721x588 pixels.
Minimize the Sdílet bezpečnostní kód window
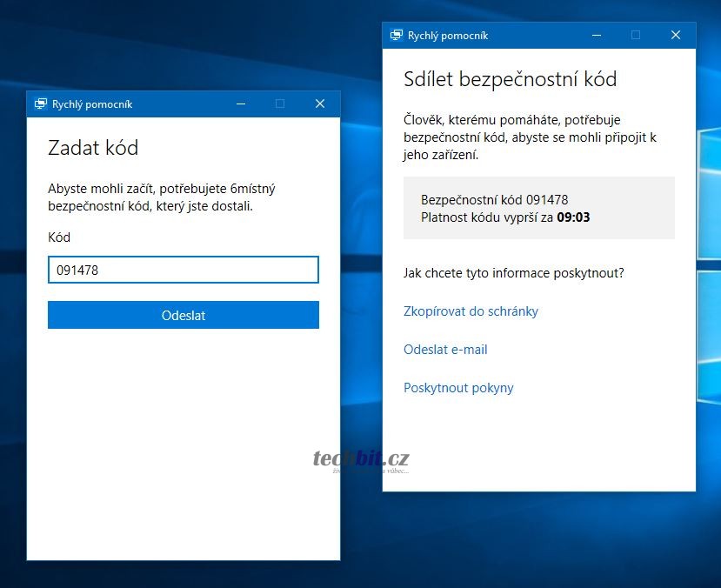coord(596,36)
